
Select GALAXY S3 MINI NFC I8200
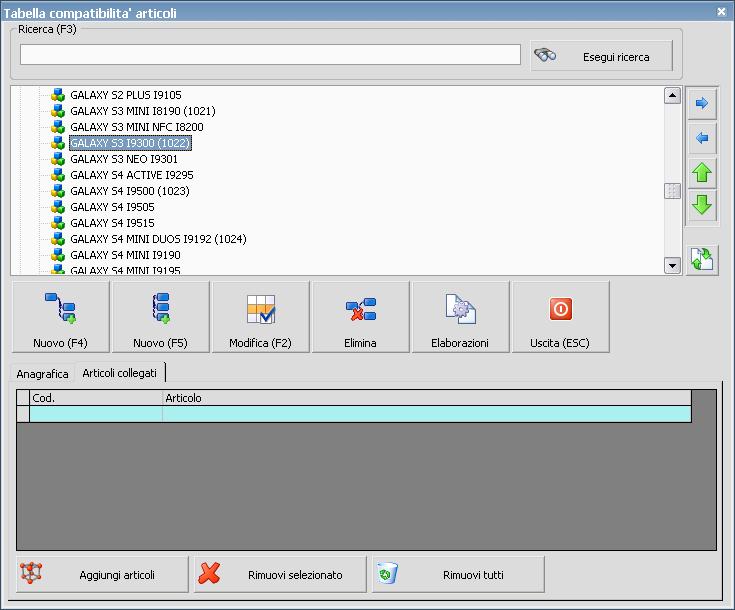click(x=137, y=127)
